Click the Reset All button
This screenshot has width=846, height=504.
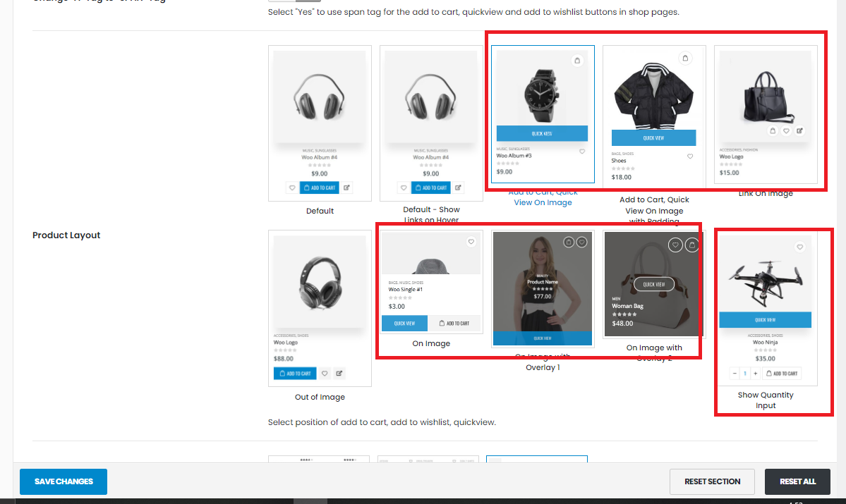click(797, 481)
